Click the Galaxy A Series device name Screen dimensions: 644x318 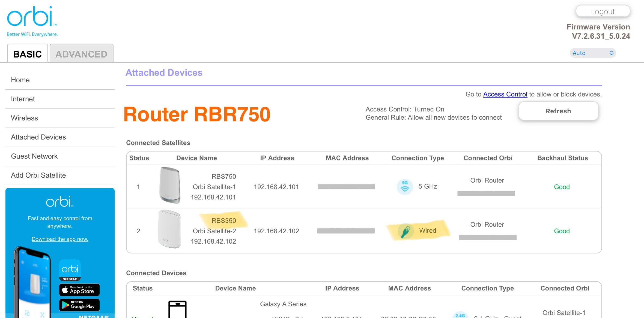[283, 304]
